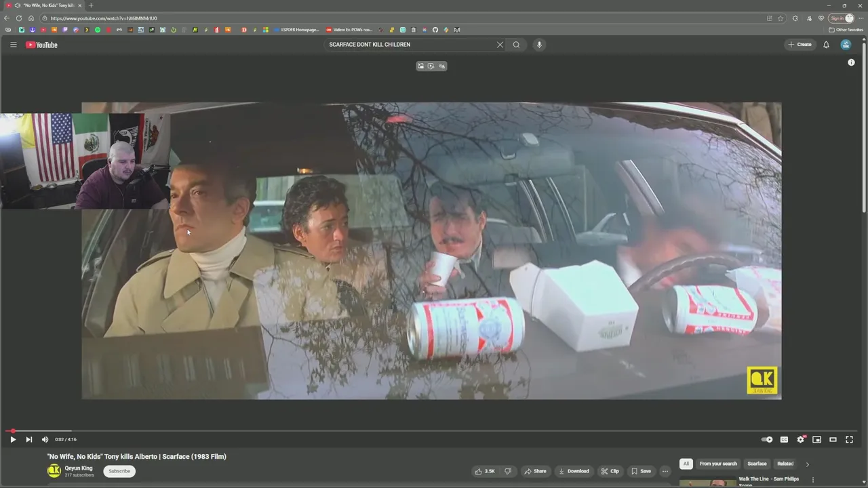This screenshot has height=488, width=868.
Task: Open more actions ellipsis under video
Action: (x=665, y=471)
